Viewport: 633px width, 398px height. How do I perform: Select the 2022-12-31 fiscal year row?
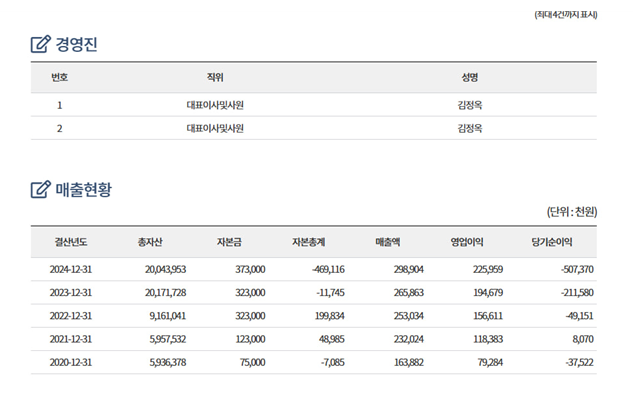[x=314, y=316]
